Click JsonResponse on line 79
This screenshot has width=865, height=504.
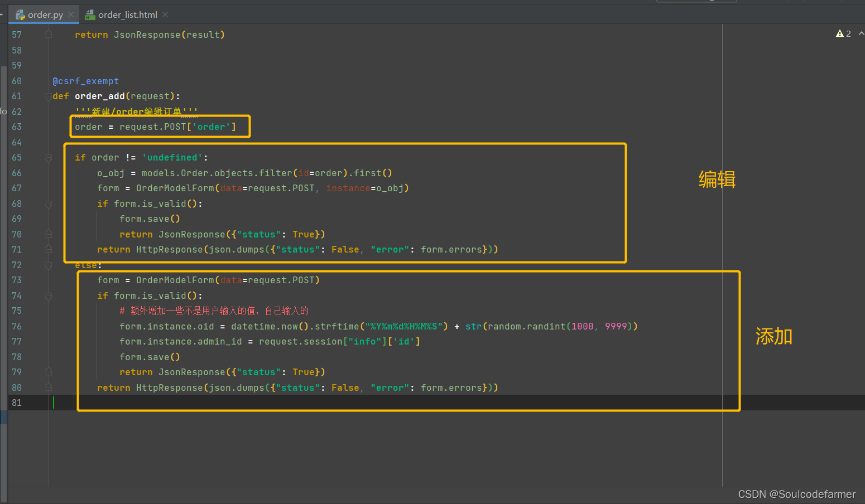pyautogui.click(x=192, y=372)
